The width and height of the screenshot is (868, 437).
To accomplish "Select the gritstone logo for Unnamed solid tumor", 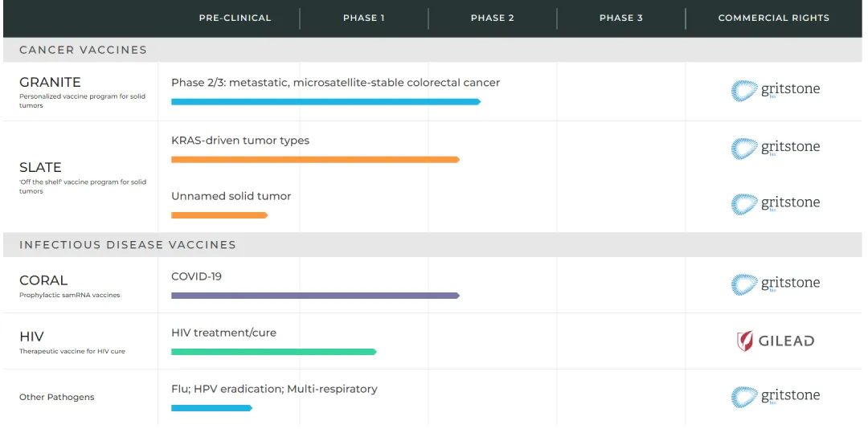I will click(x=775, y=203).
